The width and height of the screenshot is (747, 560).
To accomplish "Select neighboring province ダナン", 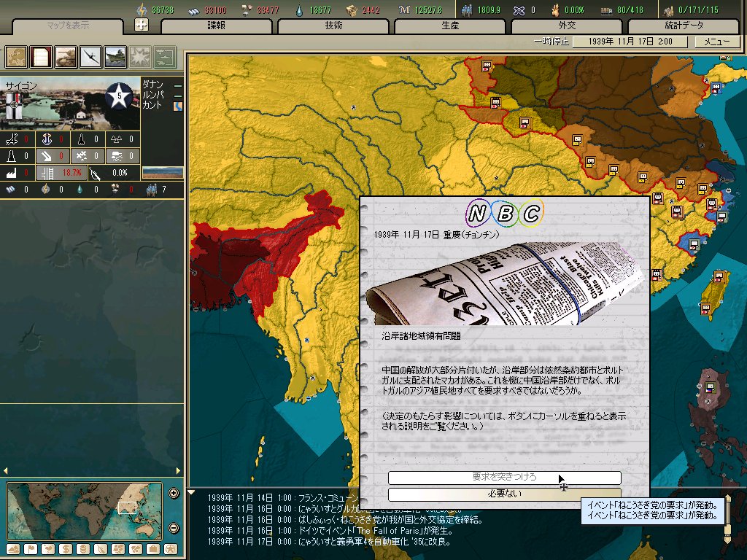I will tap(153, 85).
